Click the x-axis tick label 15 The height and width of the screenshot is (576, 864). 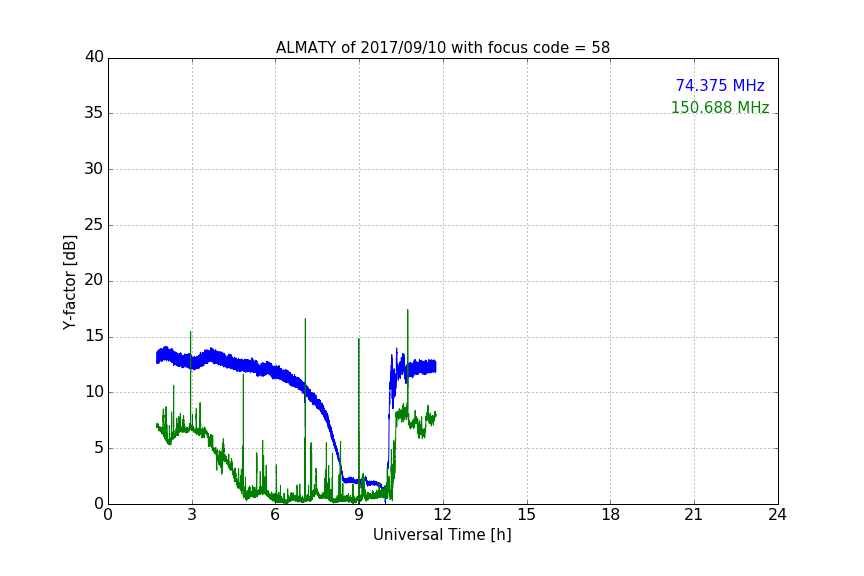[x=526, y=515]
